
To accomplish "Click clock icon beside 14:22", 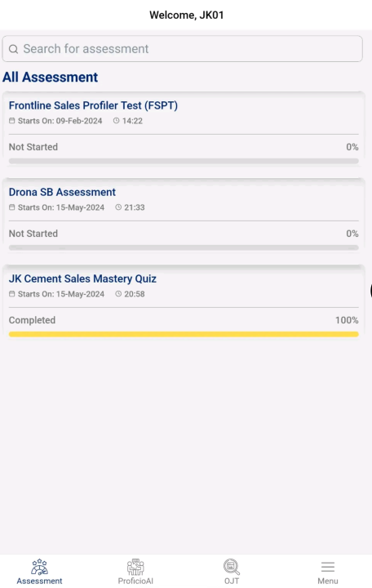I will coord(116,121).
